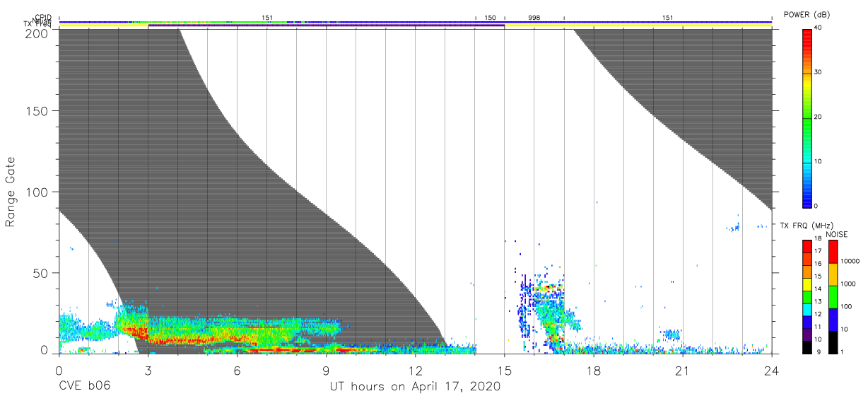Click the black 9–10 MHz TX FRQ swatch
The height and width of the screenshot is (401, 868).
pyautogui.click(x=807, y=347)
